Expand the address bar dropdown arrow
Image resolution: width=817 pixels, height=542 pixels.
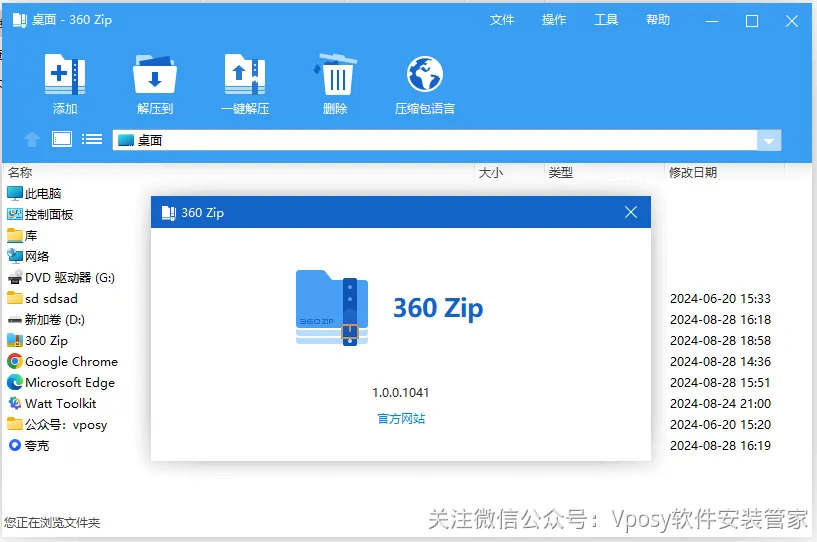pyautogui.click(x=769, y=140)
